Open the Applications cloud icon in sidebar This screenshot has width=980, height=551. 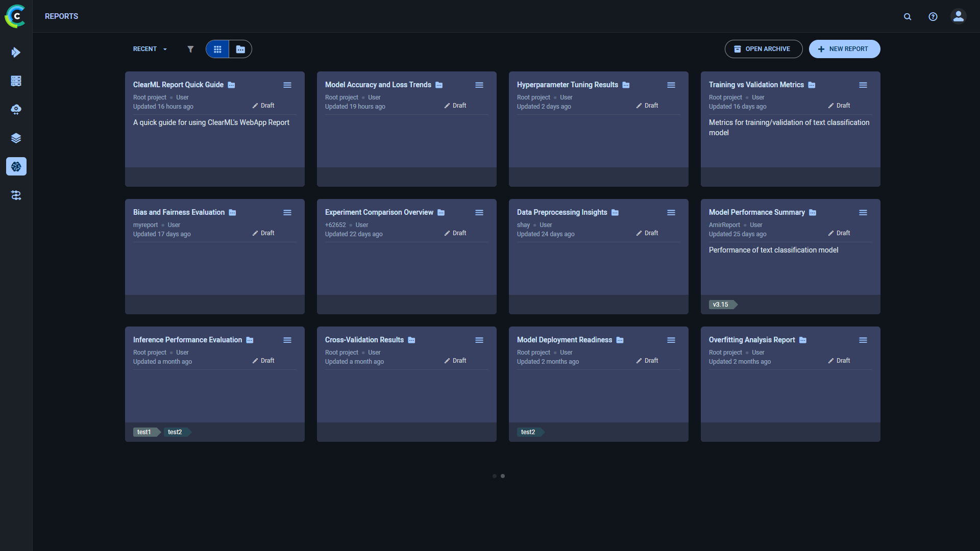click(16, 109)
